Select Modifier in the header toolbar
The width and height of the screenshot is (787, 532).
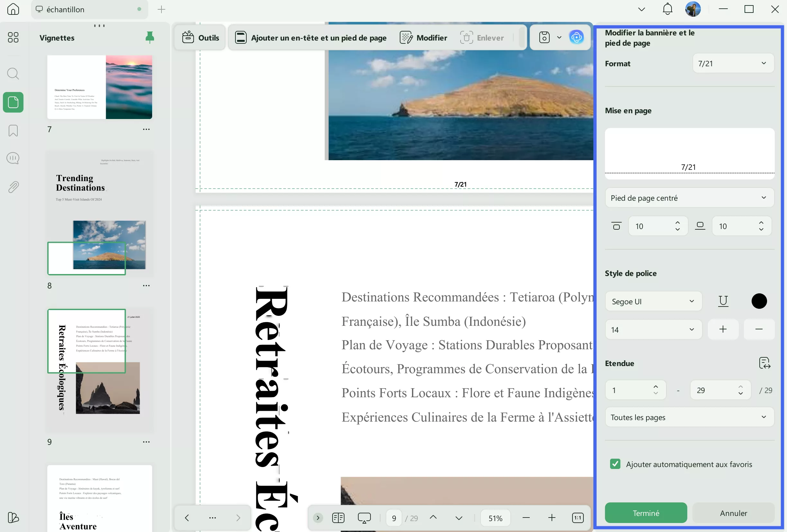click(423, 37)
